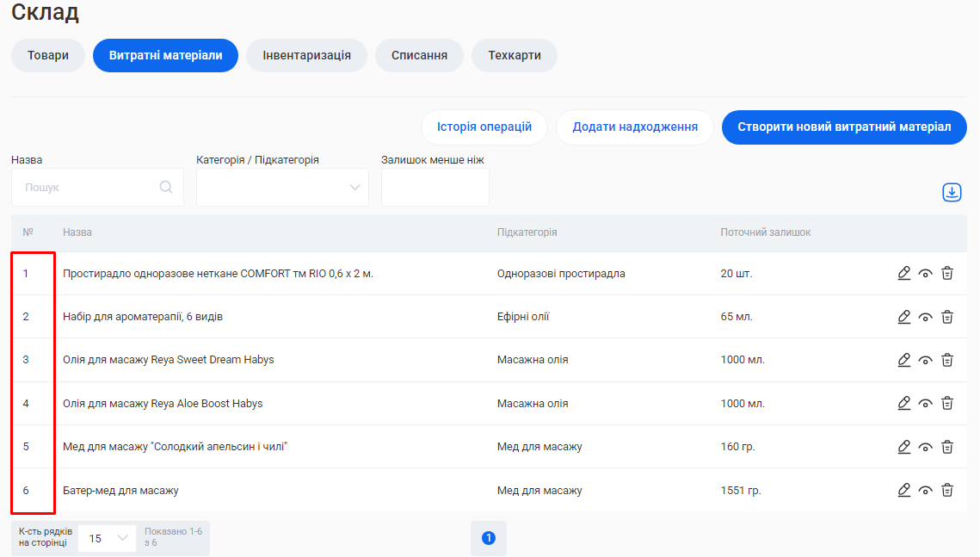Click Створити новий витратний матеріал button
Viewport: 980px width, 557px height.
tap(844, 127)
